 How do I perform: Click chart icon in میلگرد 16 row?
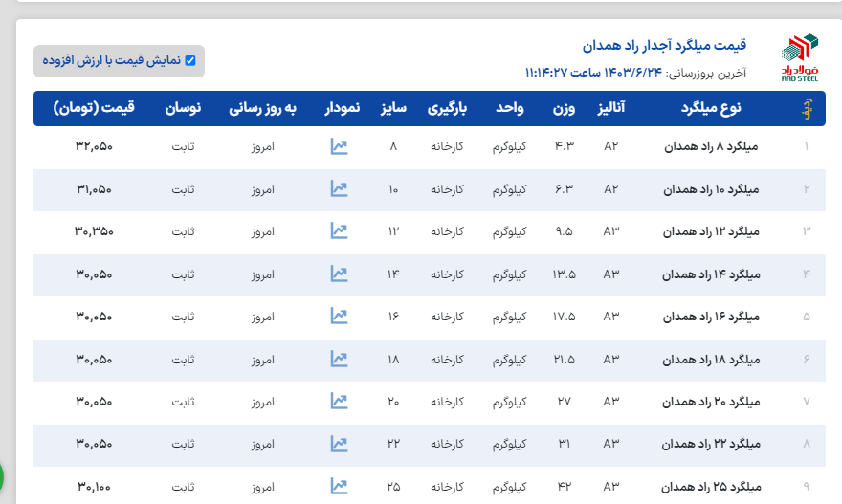(338, 316)
